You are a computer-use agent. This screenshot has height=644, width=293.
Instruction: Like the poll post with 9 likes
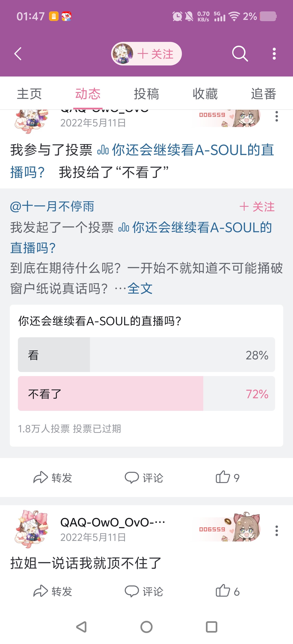pos(227,478)
